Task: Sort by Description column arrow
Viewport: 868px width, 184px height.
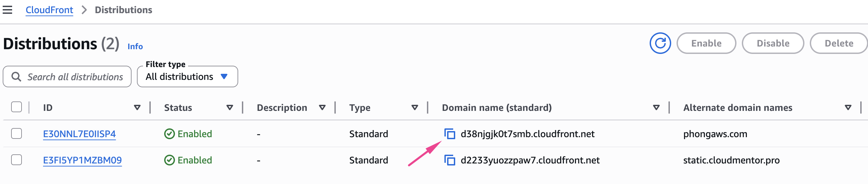Action: [x=322, y=108]
